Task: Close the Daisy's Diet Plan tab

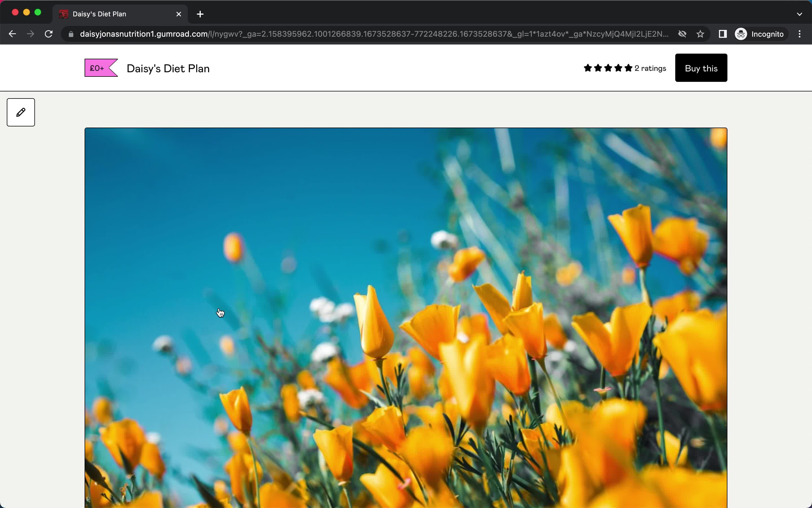Action: 178,14
